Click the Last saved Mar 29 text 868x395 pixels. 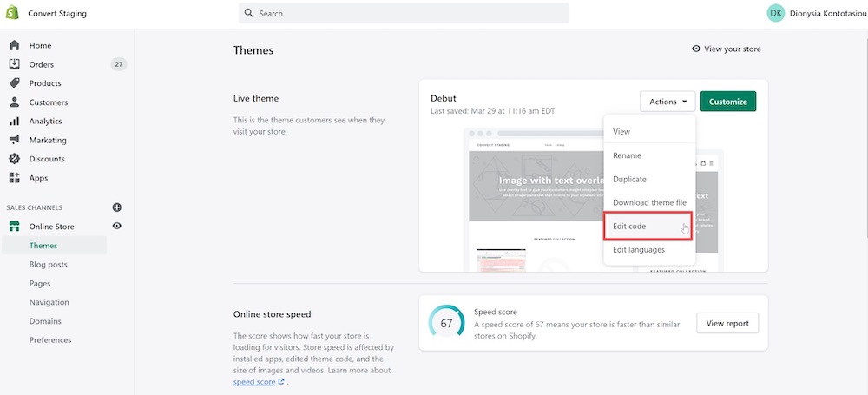(x=493, y=111)
